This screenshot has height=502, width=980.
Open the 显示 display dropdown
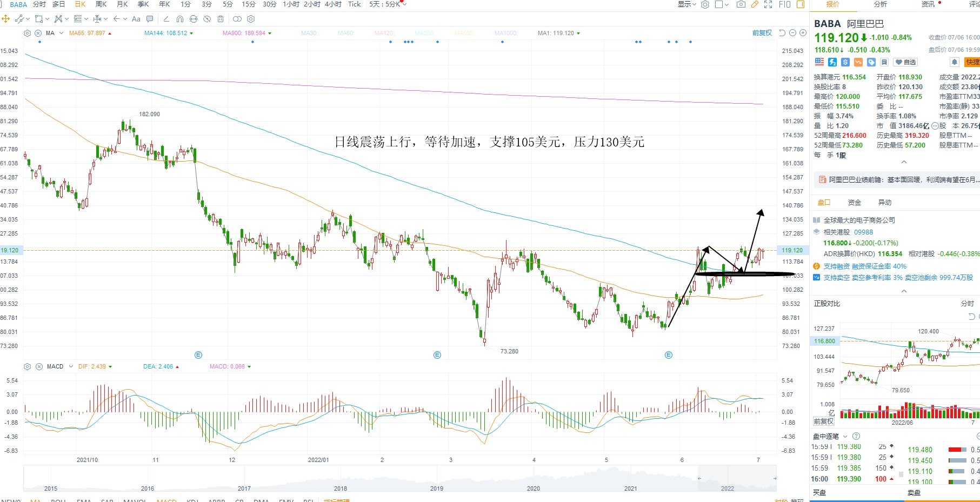[x=687, y=4]
